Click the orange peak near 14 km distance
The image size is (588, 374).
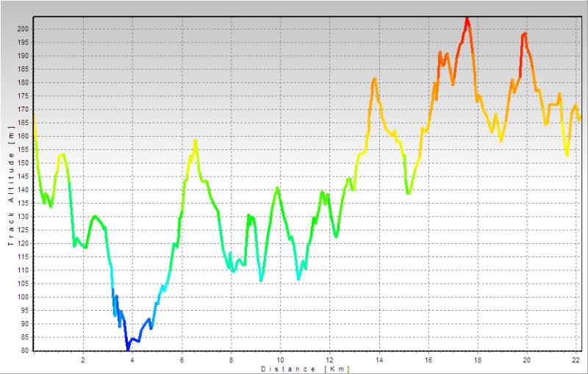pos(375,79)
